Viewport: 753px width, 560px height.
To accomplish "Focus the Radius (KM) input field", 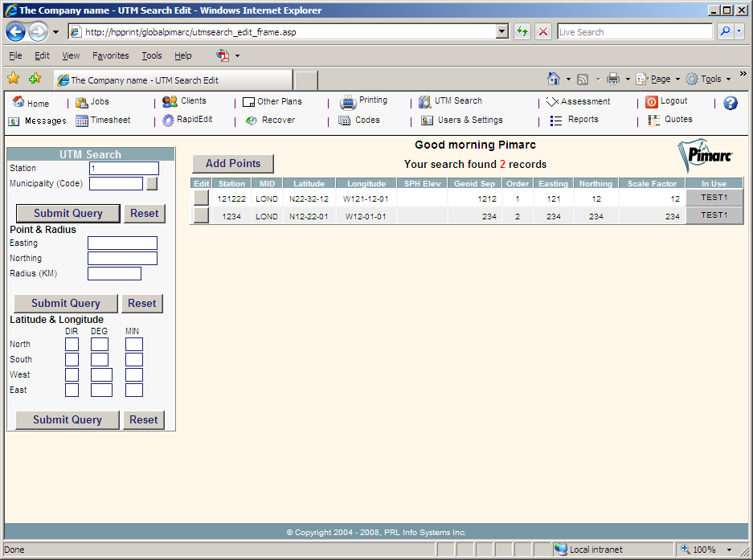I will tap(114, 273).
